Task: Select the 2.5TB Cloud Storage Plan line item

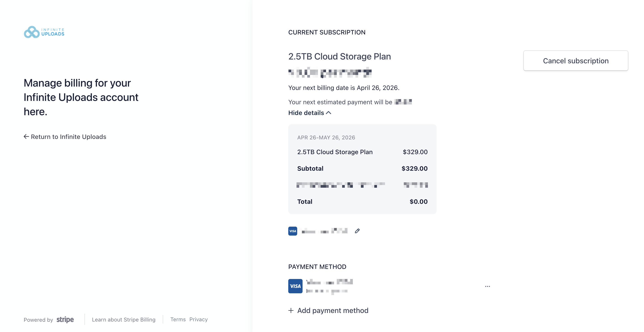Action: click(x=335, y=152)
